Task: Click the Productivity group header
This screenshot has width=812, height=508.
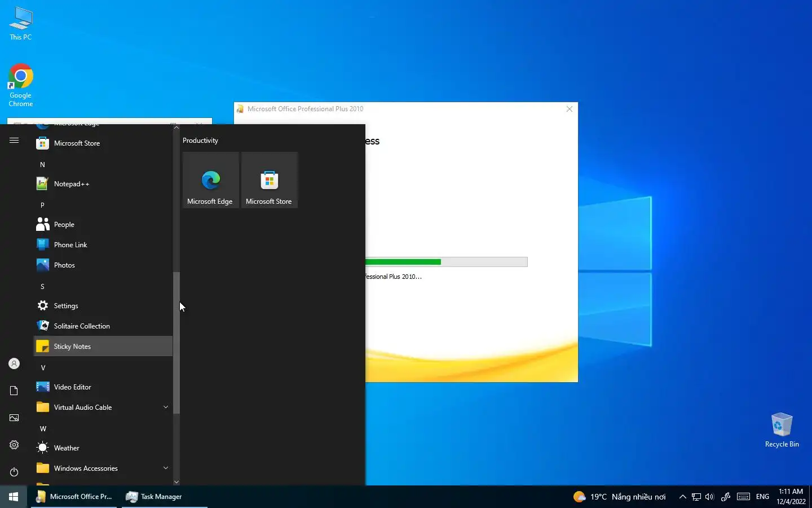Action: pos(200,141)
